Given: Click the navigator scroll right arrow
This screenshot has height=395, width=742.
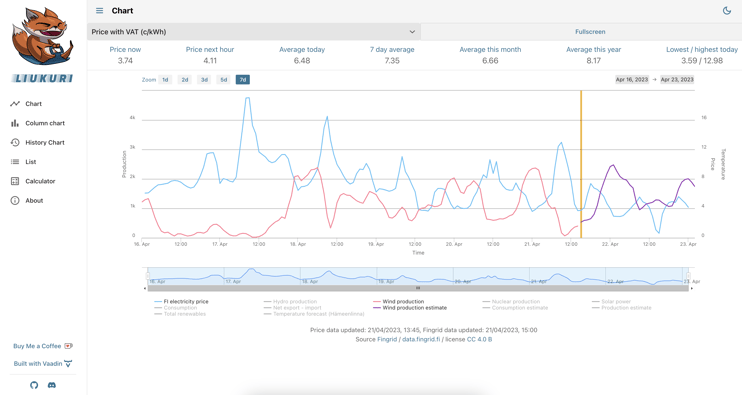Looking at the screenshot, I should [691, 288].
